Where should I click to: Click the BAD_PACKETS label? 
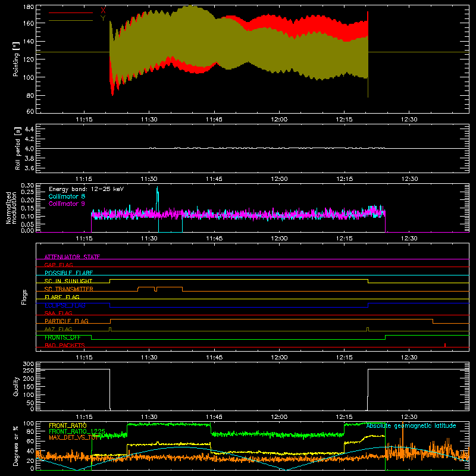(x=65, y=345)
